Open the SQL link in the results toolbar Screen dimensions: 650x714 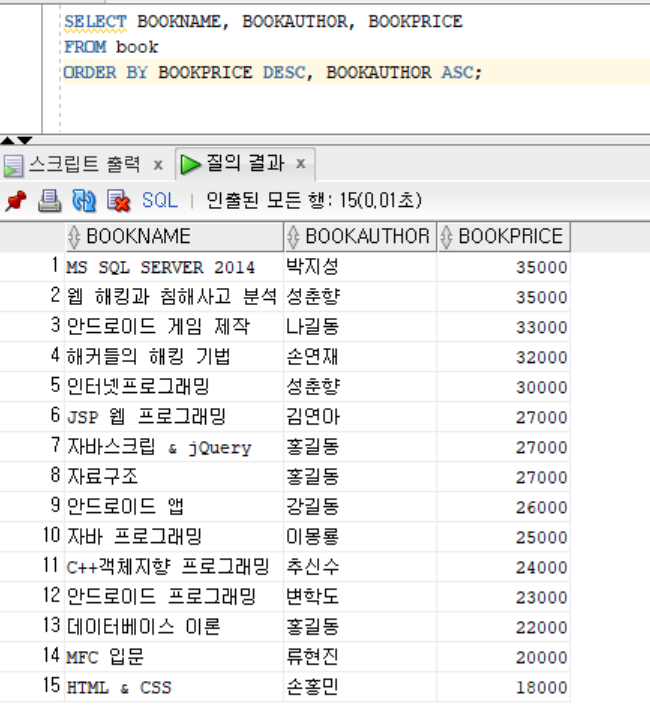[160, 200]
